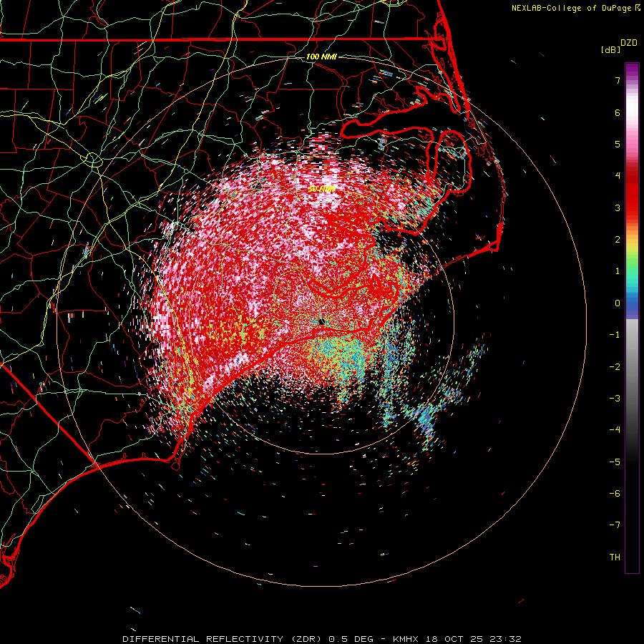Click the 50 NMI range ring label
Viewport: 644px width, 644px height.
click(321, 189)
